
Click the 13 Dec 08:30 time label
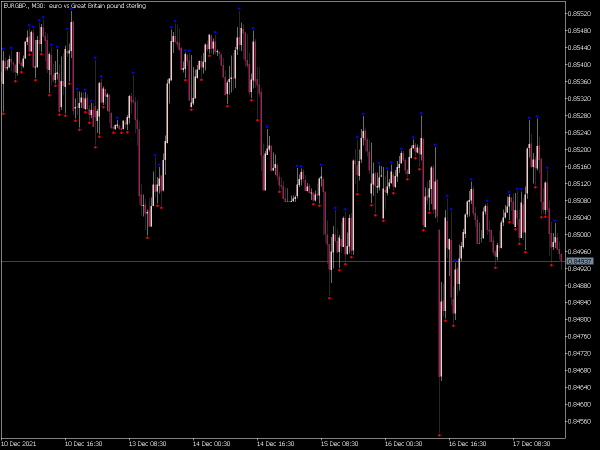(x=149, y=443)
